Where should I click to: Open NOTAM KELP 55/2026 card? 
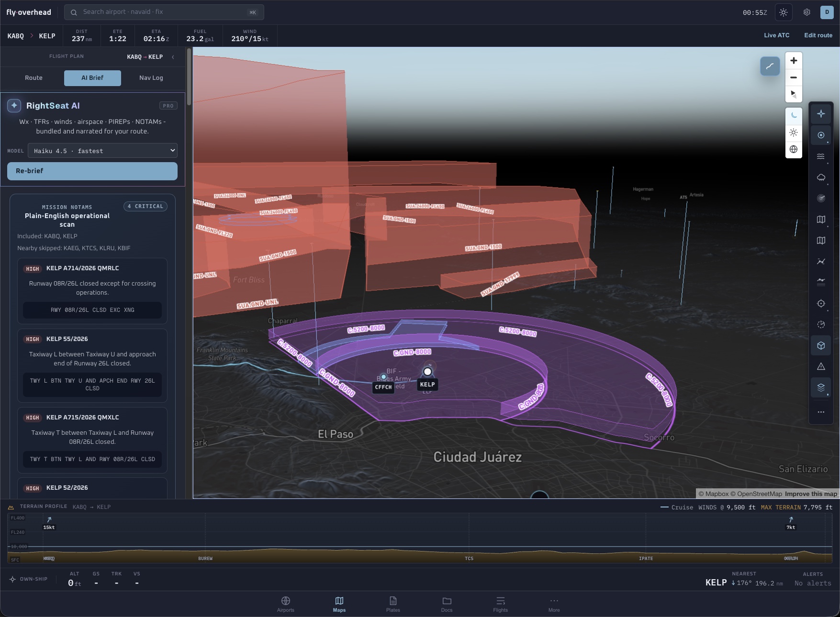(92, 365)
